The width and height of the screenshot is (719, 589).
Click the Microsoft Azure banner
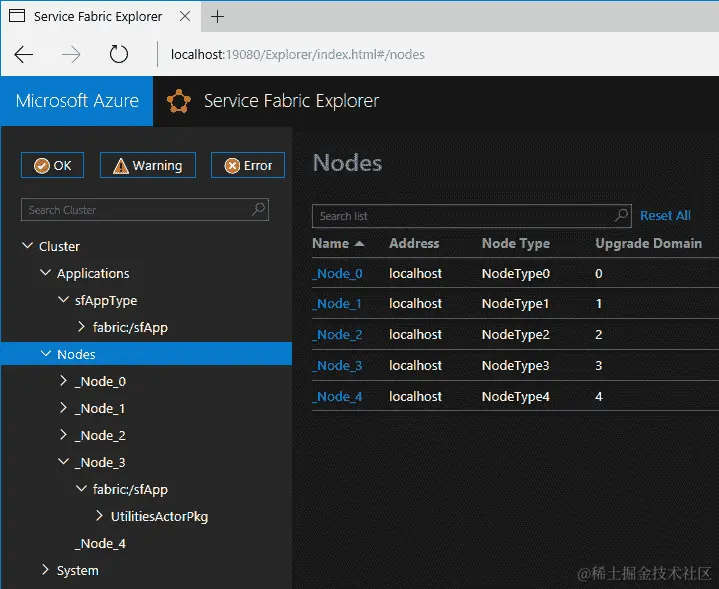coord(77,101)
